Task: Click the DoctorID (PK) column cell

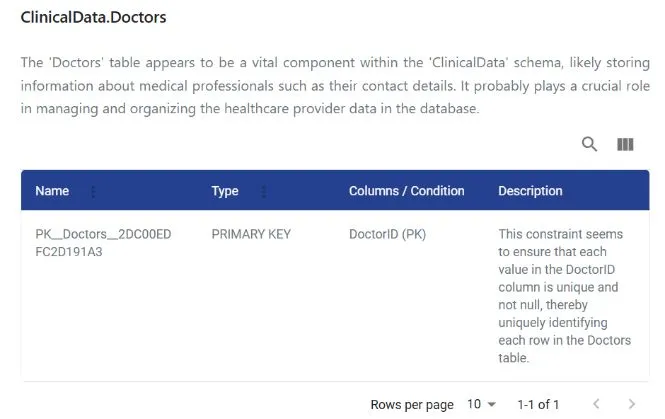Action: (x=387, y=234)
